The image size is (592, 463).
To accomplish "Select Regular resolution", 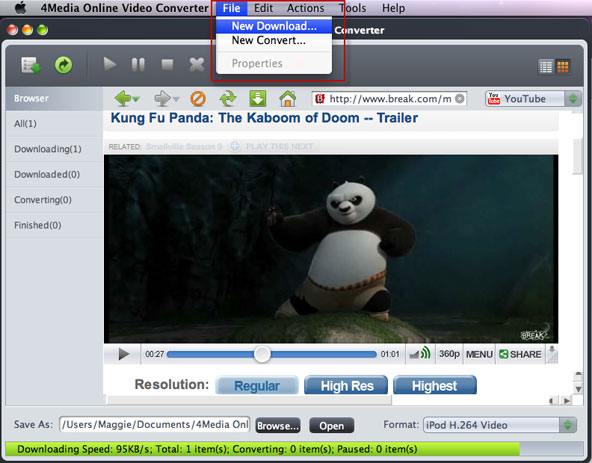I will point(257,386).
